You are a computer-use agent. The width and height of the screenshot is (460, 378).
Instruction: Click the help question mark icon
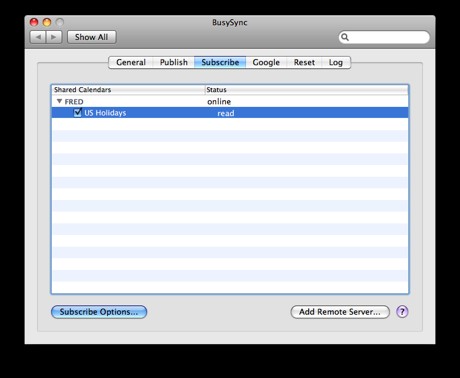[402, 312]
